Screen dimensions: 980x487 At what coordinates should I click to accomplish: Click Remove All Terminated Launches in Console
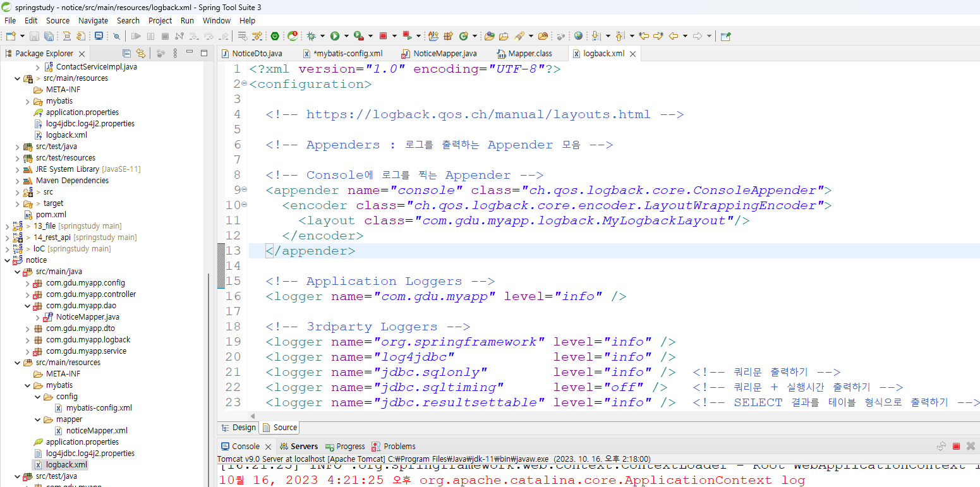pos(971,446)
